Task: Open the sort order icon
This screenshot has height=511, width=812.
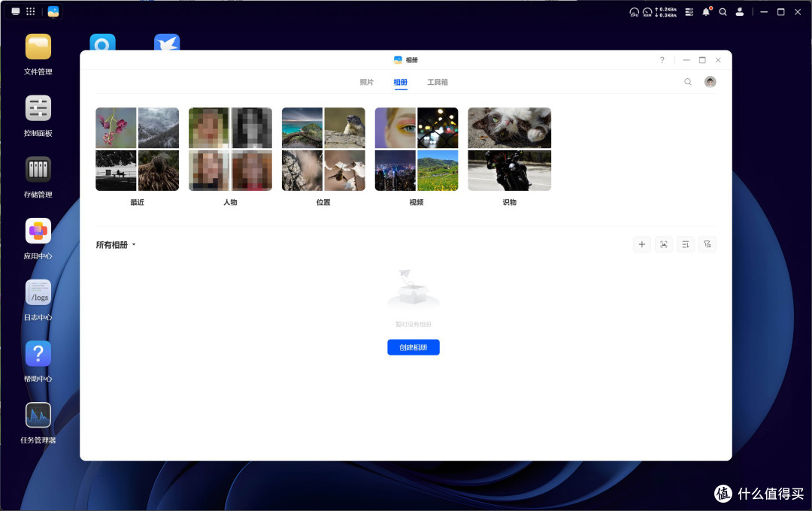Action: click(686, 244)
